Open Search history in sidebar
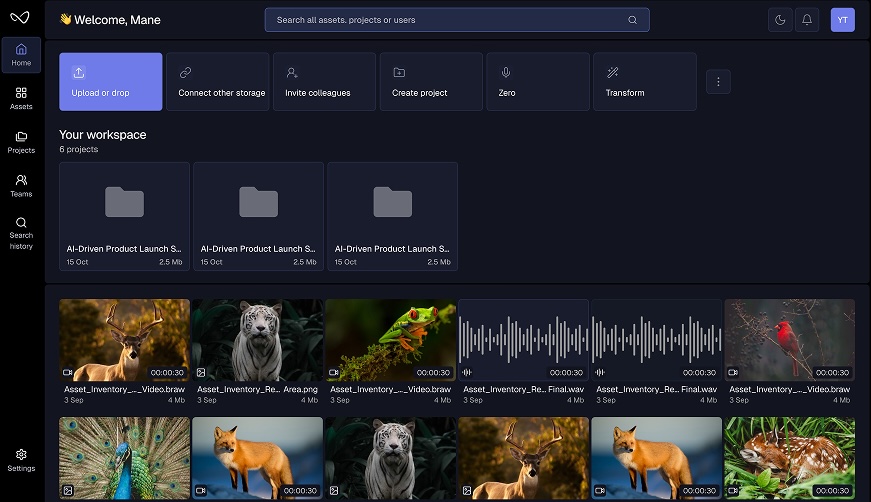871x502 pixels. [21, 233]
